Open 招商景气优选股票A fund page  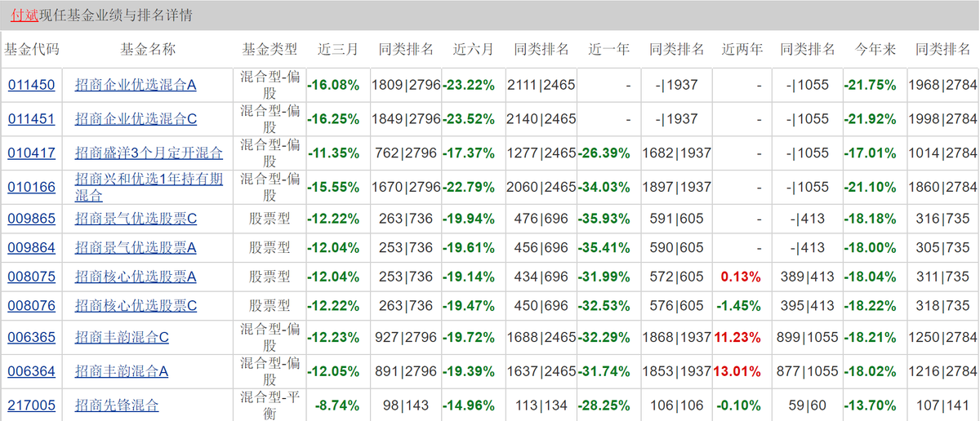[136, 248]
